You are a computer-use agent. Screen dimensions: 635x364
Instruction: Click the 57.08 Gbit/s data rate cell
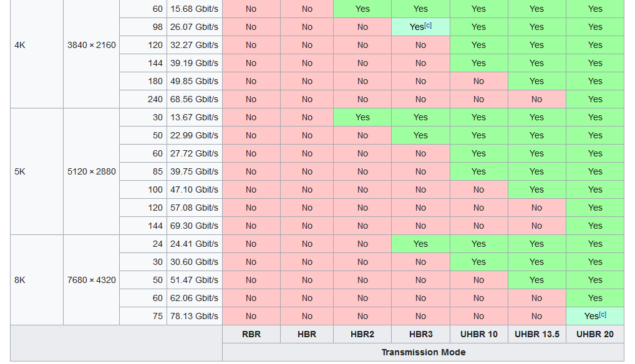click(195, 208)
